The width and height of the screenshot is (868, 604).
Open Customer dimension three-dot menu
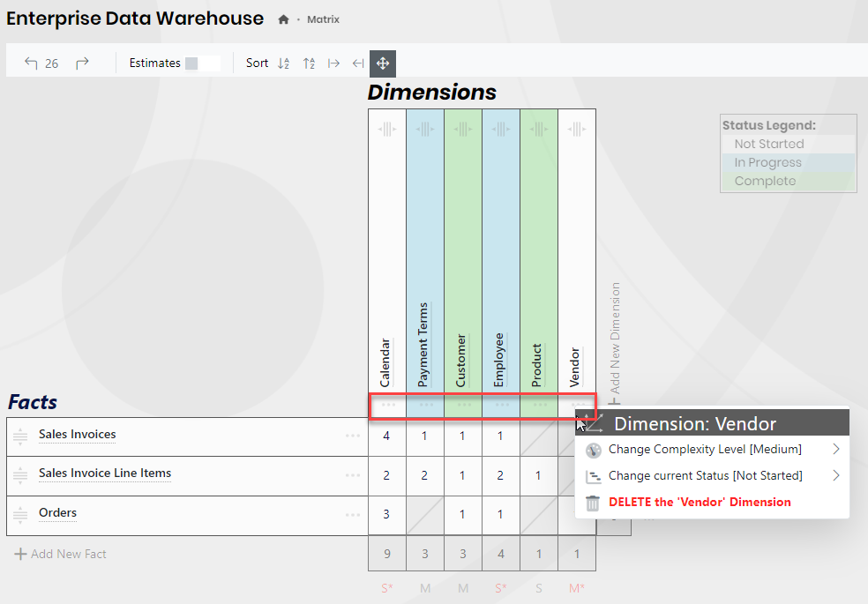pyautogui.click(x=463, y=406)
